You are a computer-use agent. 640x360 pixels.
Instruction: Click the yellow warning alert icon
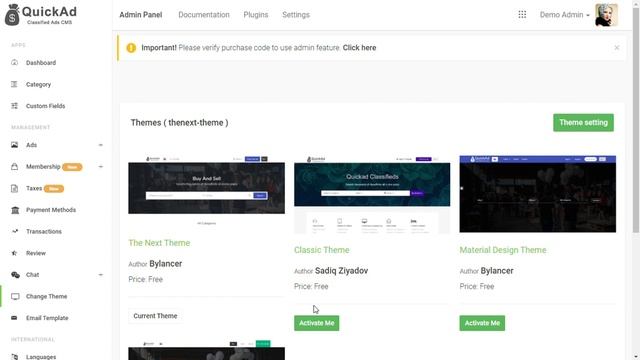(x=131, y=48)
